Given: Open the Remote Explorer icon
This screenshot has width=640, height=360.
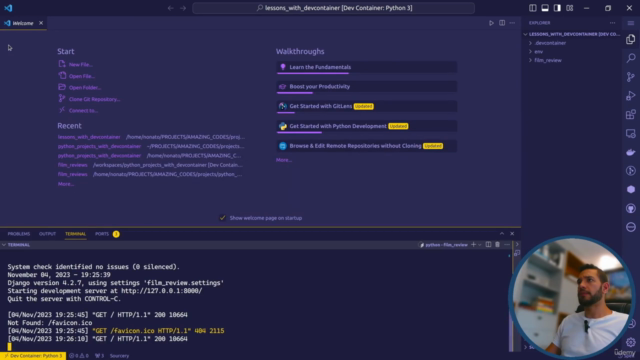Looking at the screenshot, I should pyautogui.click(x=631, y=133).
